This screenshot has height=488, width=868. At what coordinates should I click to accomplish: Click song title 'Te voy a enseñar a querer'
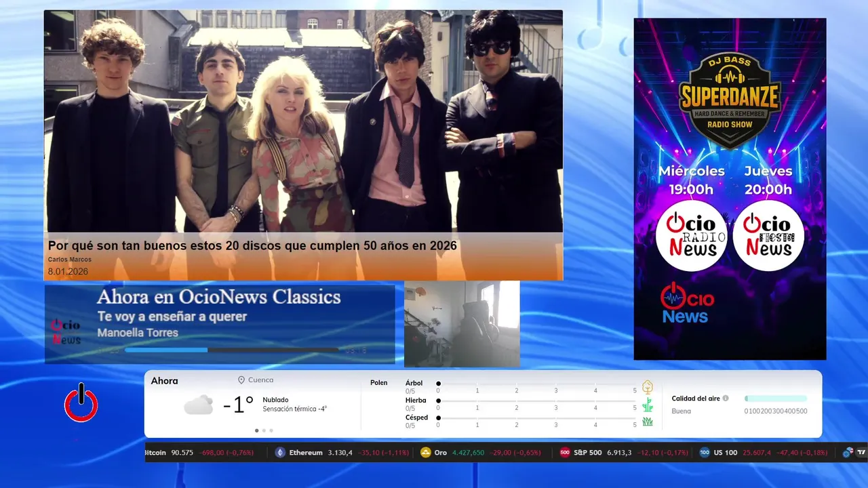[172, 317]
